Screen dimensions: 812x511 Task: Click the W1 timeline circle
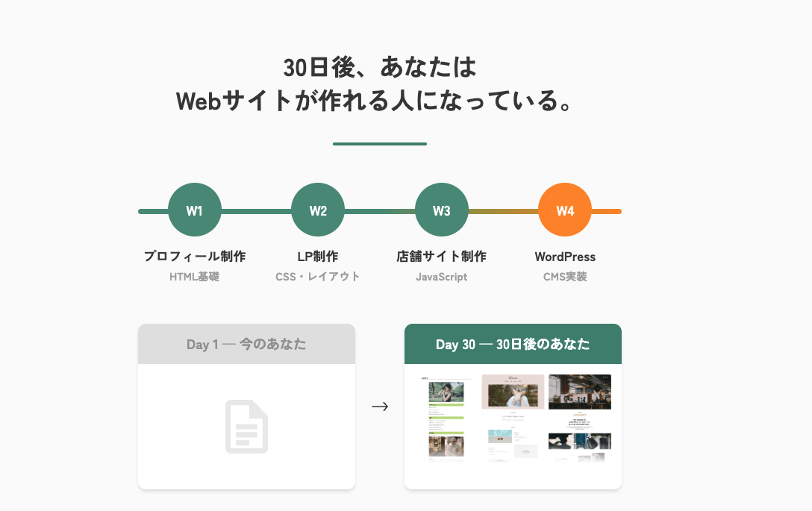(x=195, y=210)
